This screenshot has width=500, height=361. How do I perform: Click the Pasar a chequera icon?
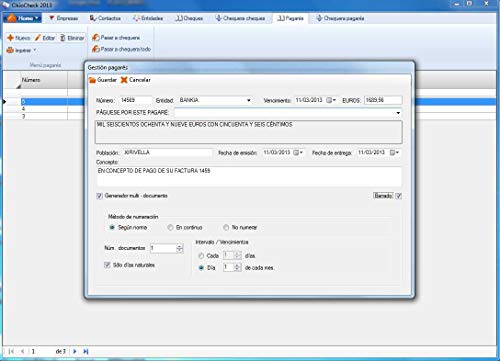click(x=96, y=37)
